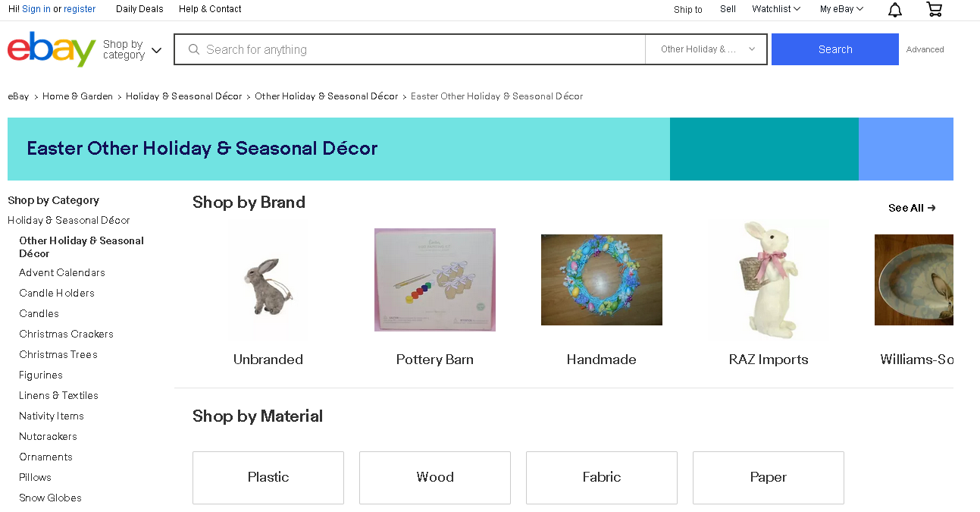Go to Home & Garden breadcrumb
This screenshot has width=980, height=512.
77,96
